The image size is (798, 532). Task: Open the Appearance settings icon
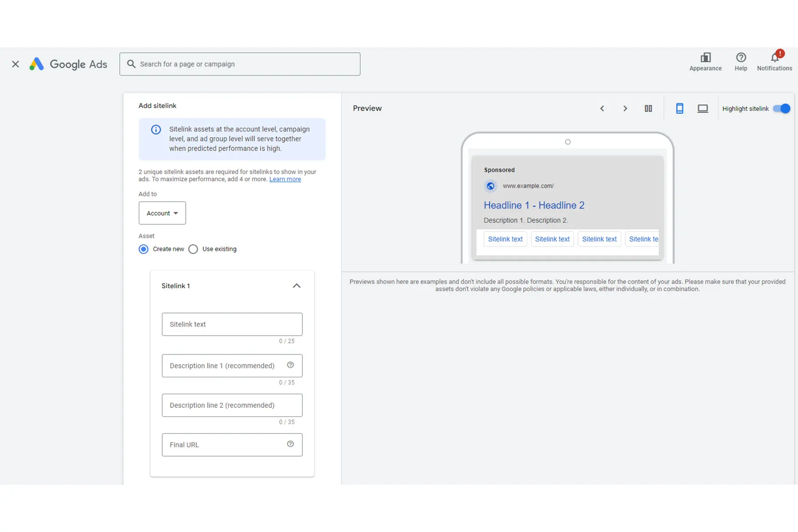[705, 58]
